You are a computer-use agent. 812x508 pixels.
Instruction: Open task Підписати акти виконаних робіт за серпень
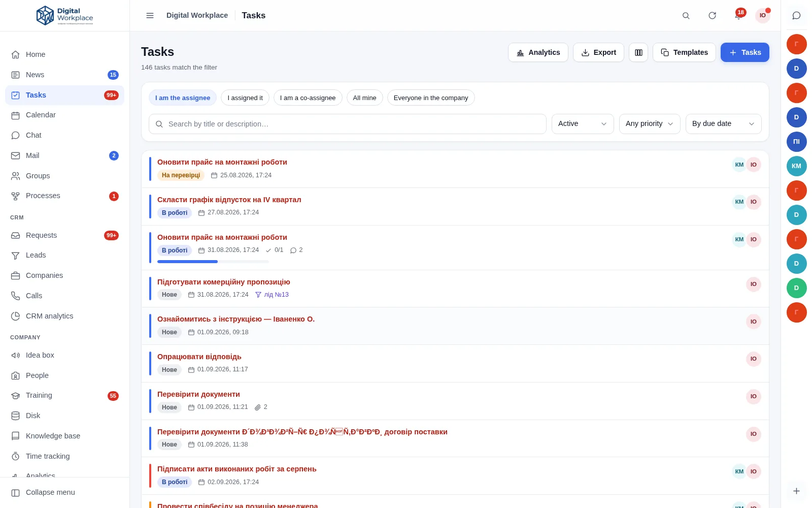237,469
